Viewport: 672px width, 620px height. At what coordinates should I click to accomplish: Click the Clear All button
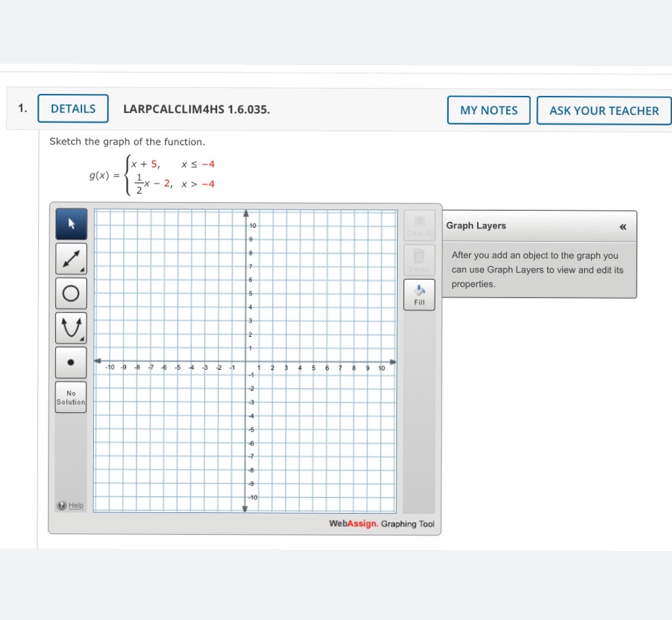(x=419, y=225)
